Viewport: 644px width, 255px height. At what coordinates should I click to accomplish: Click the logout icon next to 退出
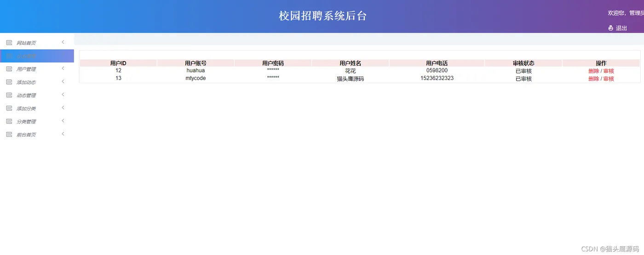(611, 28)
